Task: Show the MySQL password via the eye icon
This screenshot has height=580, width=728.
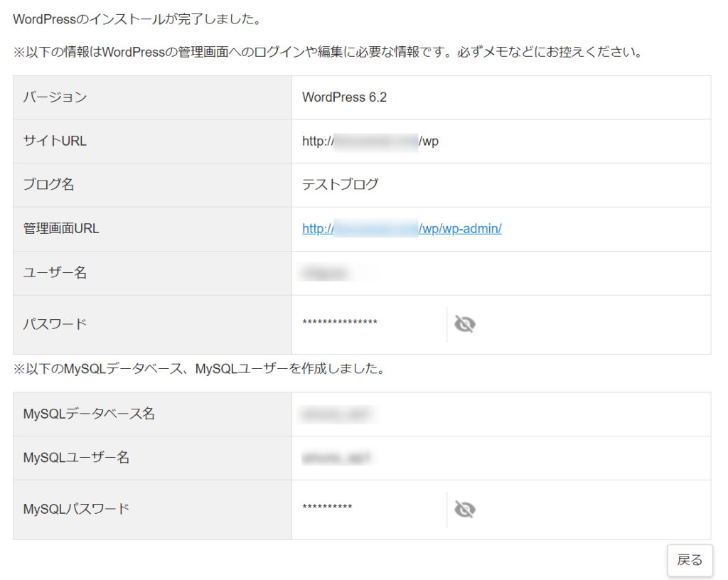Action: tap(465, 510)
